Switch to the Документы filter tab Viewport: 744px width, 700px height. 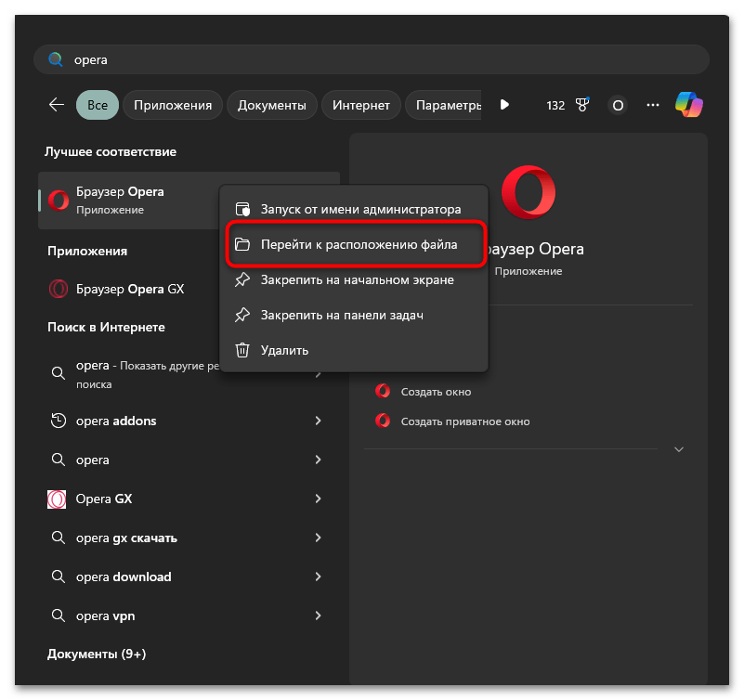click(272, 105)
